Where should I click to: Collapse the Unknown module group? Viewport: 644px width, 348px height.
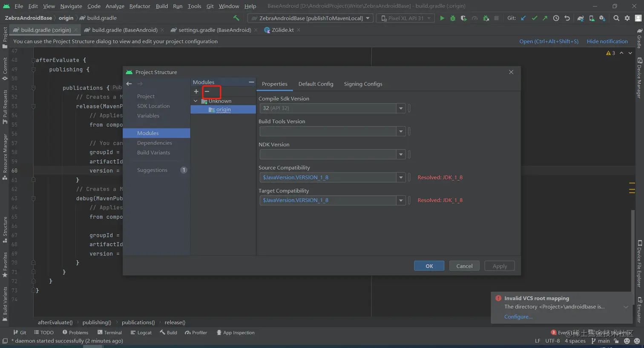[195, 101]
